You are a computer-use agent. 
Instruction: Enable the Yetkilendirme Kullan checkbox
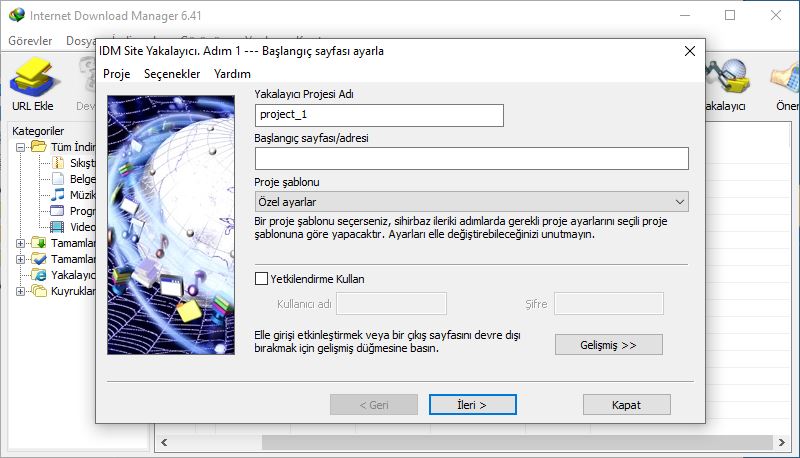tap(261, 278)
